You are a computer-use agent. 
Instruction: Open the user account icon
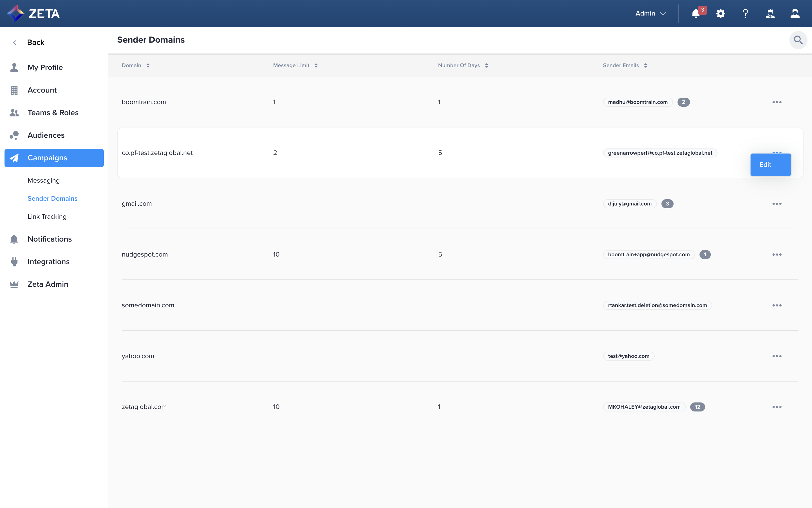[795, 14]
